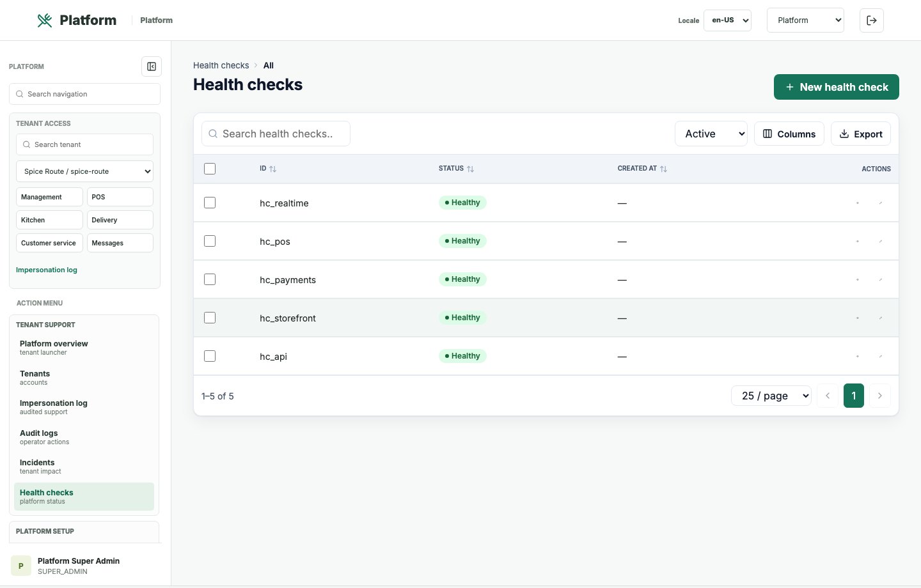This screenshot has height=588, width=921.
Task: Select page 1 in pagination
Action: coord(854,396)
